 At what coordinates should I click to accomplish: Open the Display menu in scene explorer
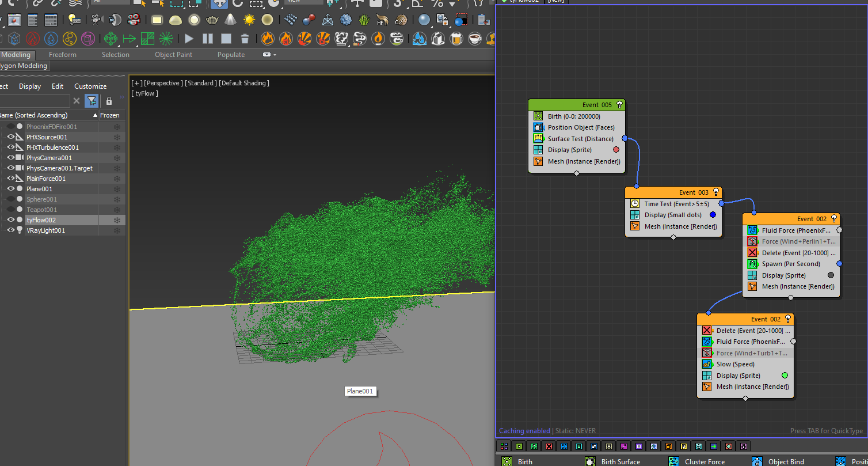pos(30,86)
